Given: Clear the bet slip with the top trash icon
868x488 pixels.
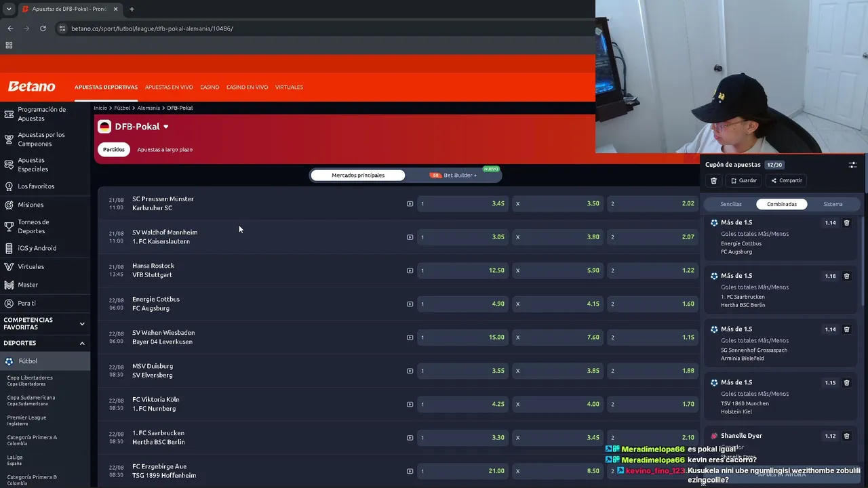Looking at the screenshot, I should click(x=713, y=181).
